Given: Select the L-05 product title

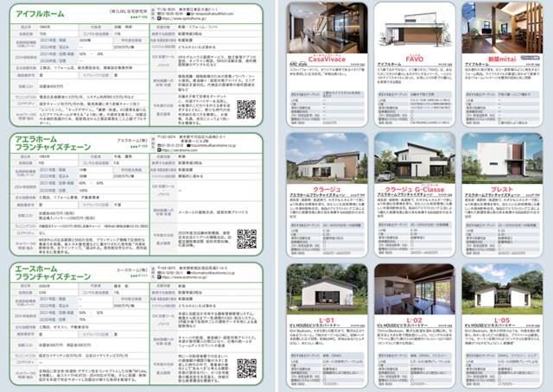Looking at the screenshot, I should (x=502, y=320).
